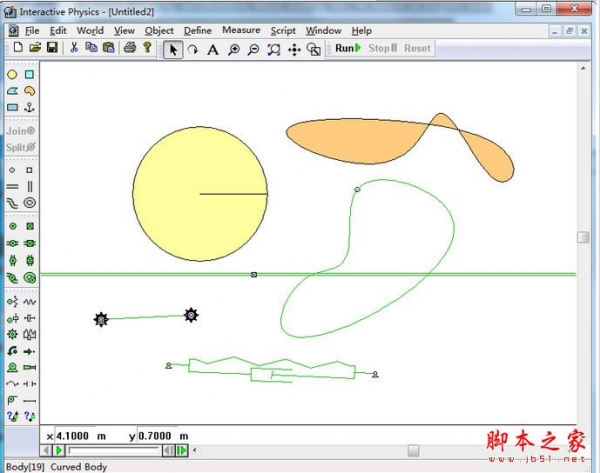600x473 pixels.
Task: Select the Pulley tool
Action: (x=12, y=400)
